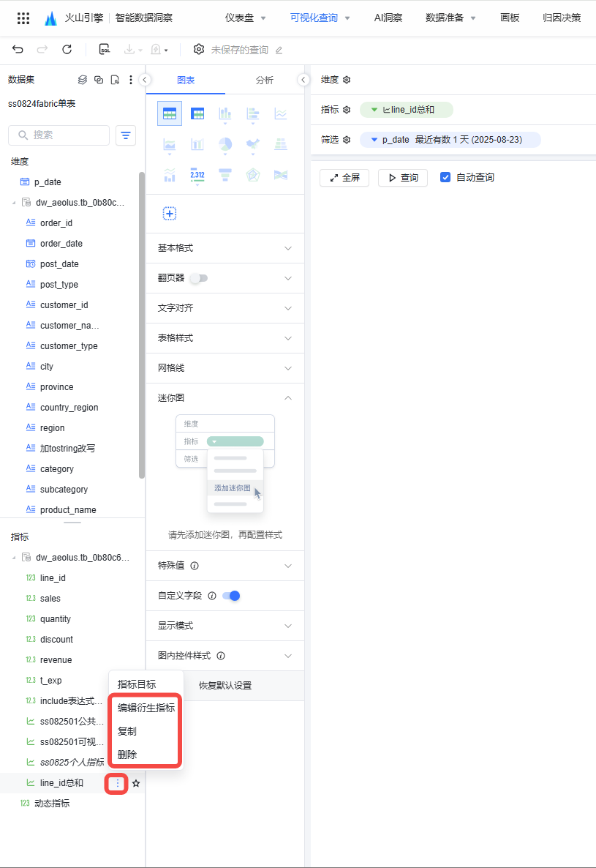This screenshot has width=596, height=868.
Task: Open dimension settings gear next to 维度
Action: pos(347,80)
